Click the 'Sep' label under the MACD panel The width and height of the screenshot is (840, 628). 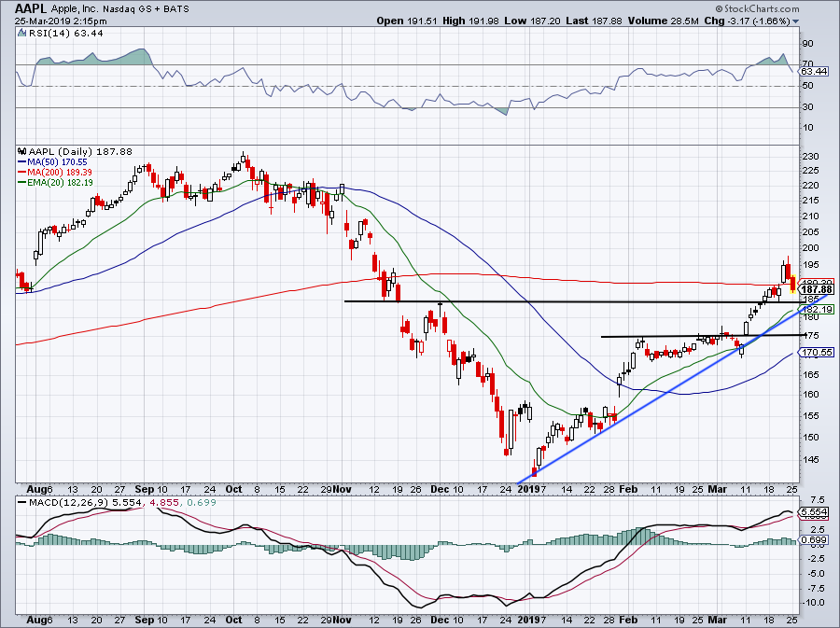(144, 620)
